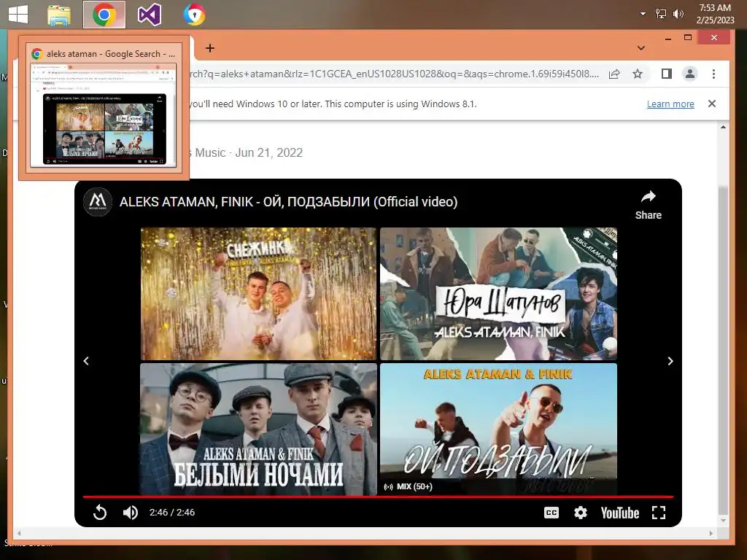Open the Windows Start menu
The height and width of the screenshot is (560, 747).
point(18,15)
